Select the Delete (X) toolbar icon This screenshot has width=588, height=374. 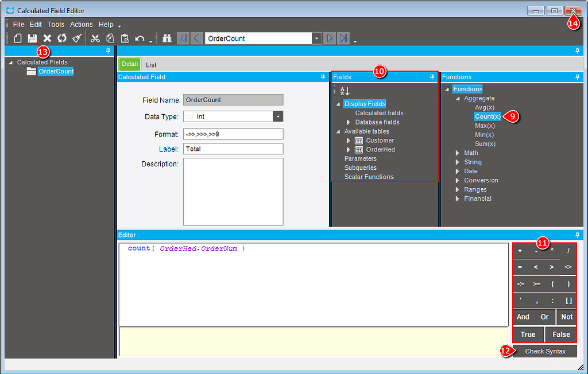coord(47,38)
